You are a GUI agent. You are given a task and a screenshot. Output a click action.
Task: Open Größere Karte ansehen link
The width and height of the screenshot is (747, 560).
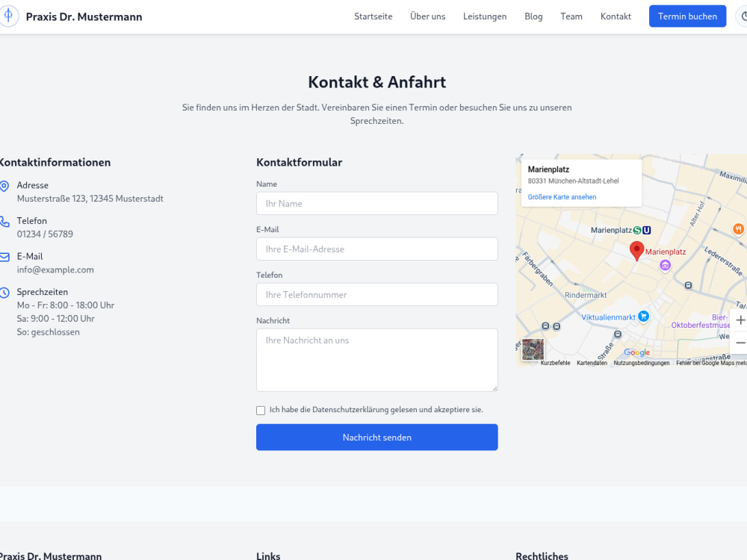[562, 197]
